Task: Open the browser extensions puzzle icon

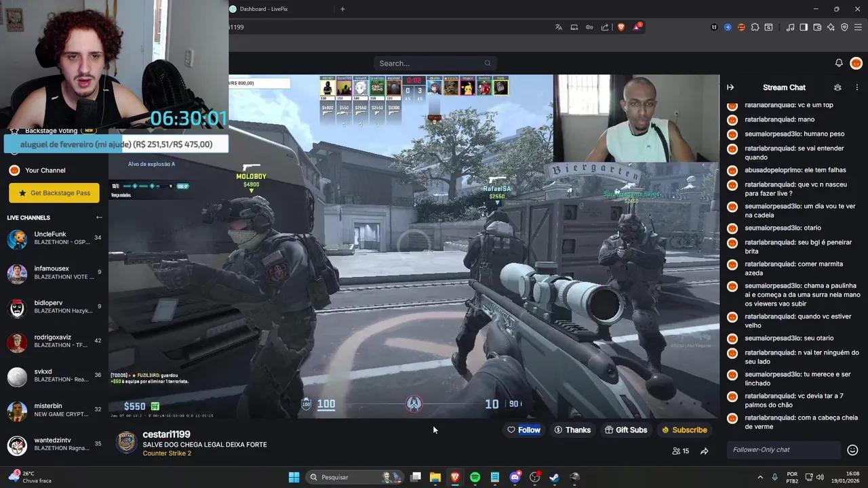Action: pyautogui.click(x=755, y=27)
